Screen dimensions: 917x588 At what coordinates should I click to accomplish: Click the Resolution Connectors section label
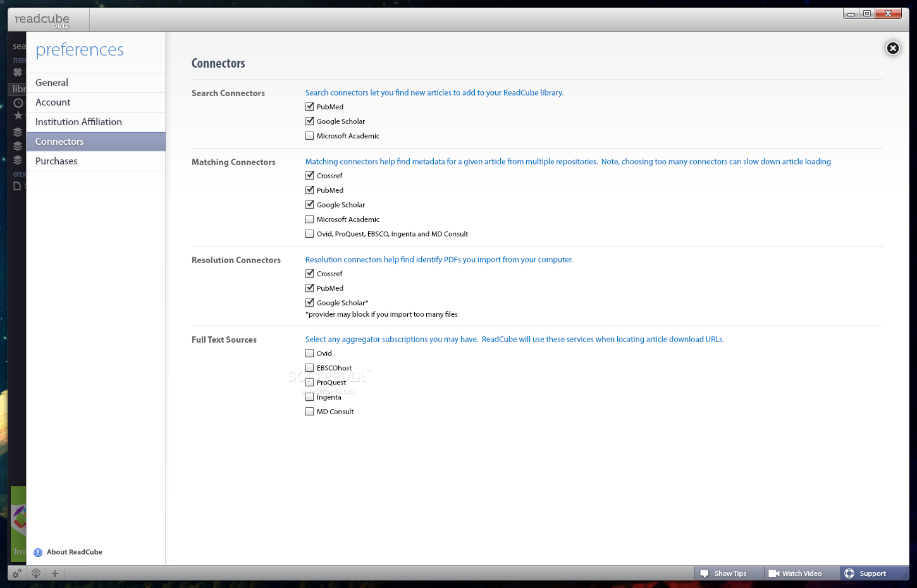236,260
